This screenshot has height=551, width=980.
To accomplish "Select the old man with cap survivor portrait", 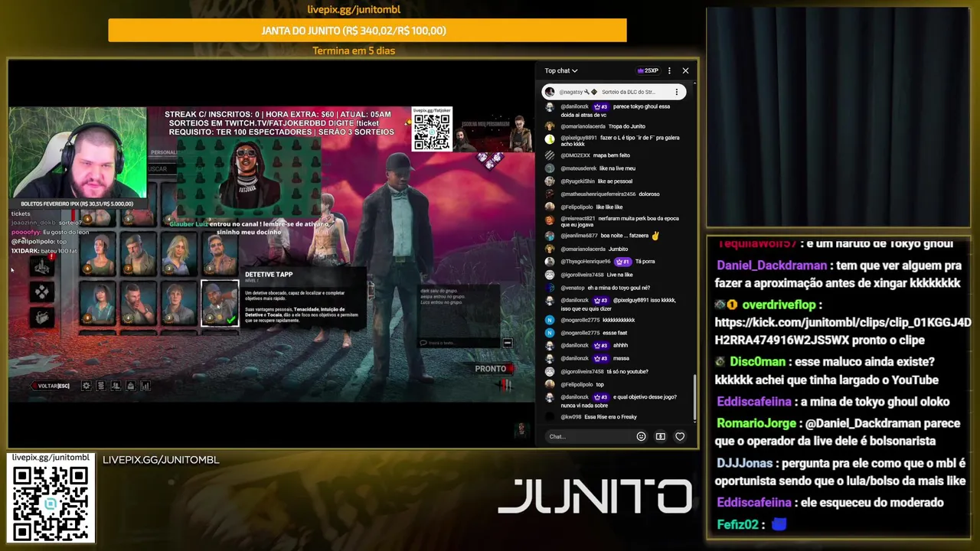I will pyautogui.click(x=139, y=255).
